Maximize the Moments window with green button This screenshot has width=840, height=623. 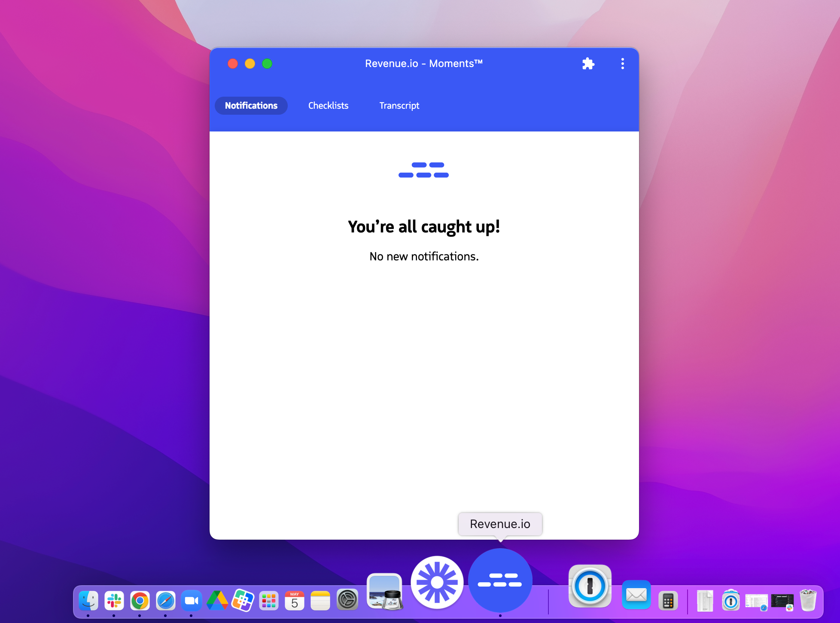(x=267, y=64)
